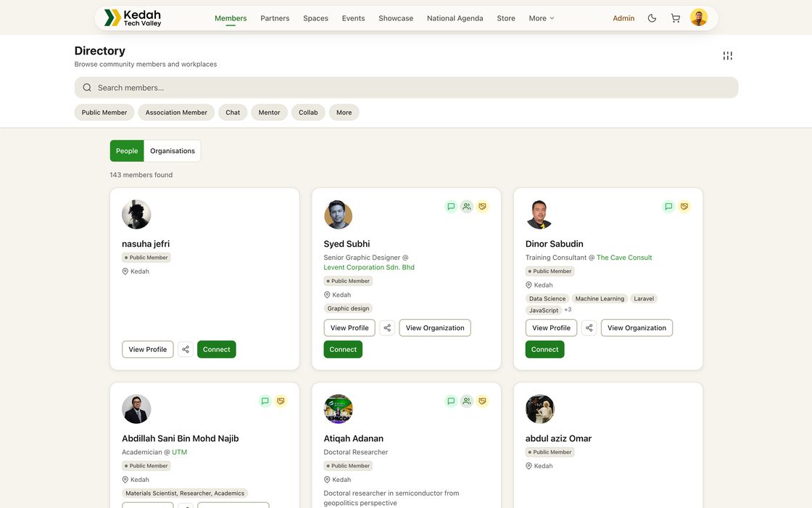Click the Graphic design skill tag
Image resolution: width=812 pixels, height=508 pixels.
tap(348, 308)
